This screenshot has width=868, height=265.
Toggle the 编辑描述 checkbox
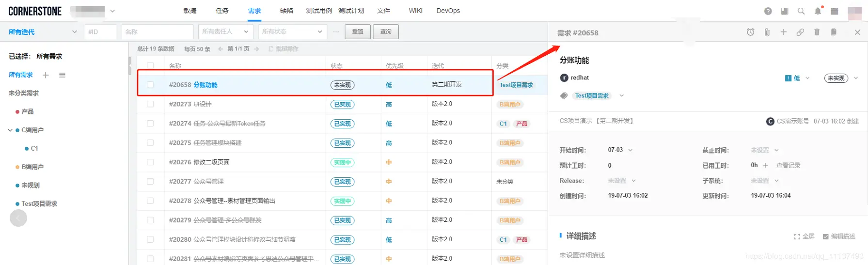826,236
